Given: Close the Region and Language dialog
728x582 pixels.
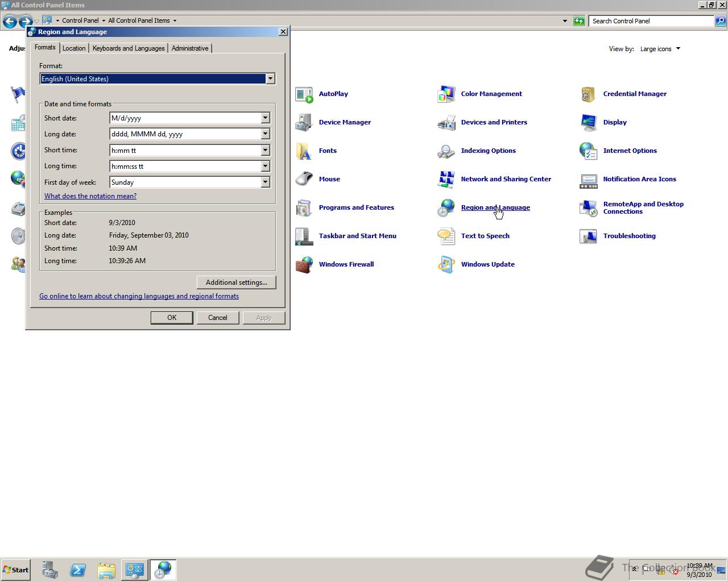Looking at the screenshot, I should [x=283, y=32].
